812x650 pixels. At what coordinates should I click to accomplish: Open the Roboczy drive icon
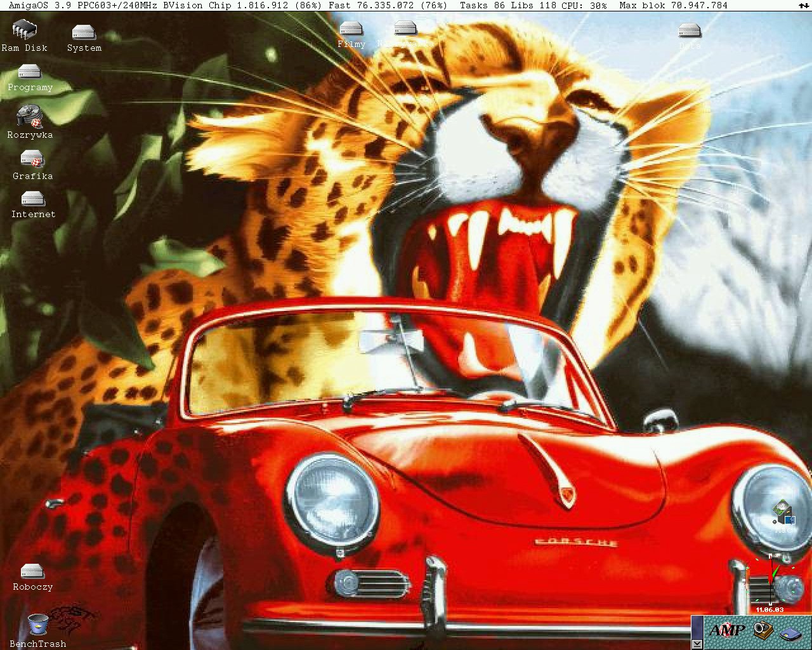(32, 577)
